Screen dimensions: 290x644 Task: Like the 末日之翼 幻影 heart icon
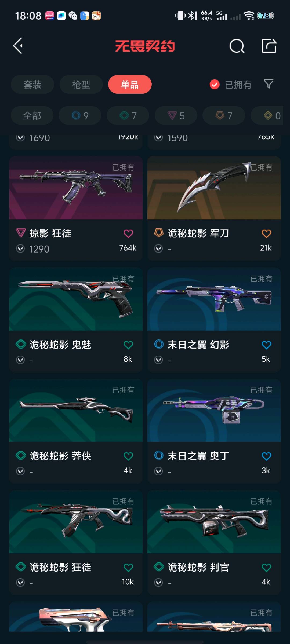pos(266,345)
